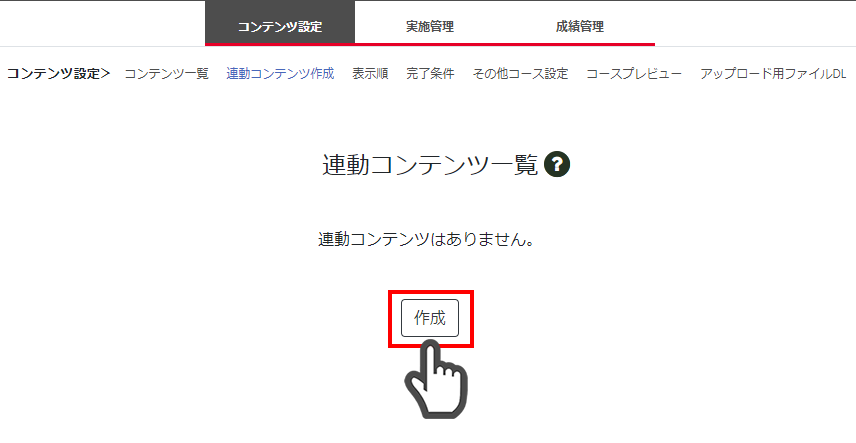Go to その他コース設定
The width and height of the screenshot is (856, 443).
[x=520, y=74]
